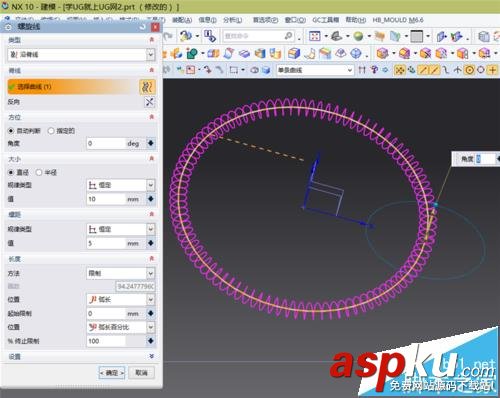Click the plus sign existing point snap icon
The width and height of the screenshot is (500, 398).
(492, 70)
